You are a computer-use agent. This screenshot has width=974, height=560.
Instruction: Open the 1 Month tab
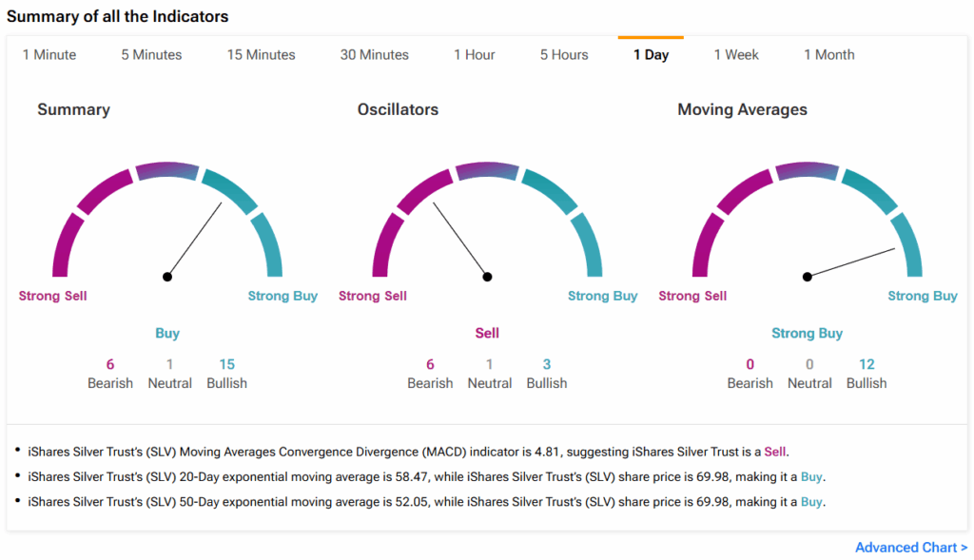(x=828, y=55)
